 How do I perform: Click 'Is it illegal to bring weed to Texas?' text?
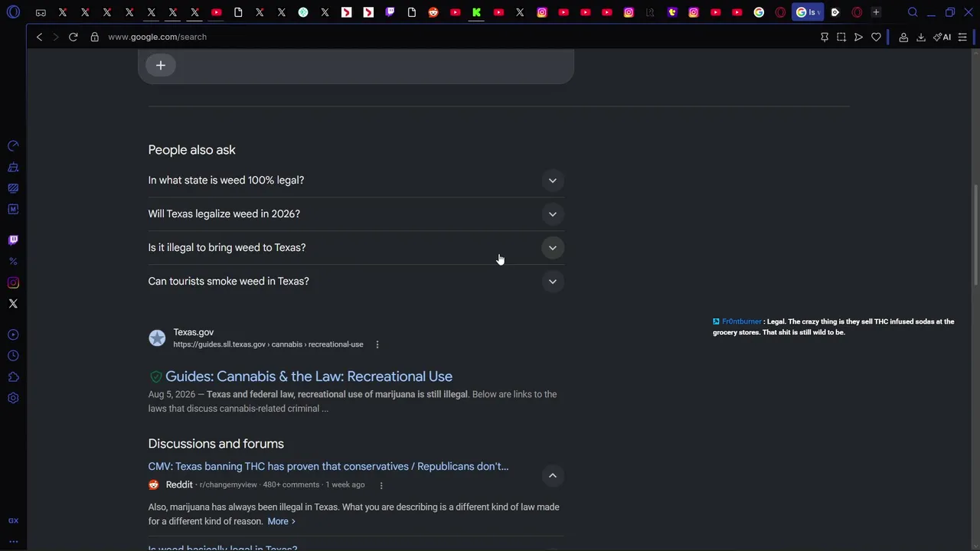(x=227, y=247)
